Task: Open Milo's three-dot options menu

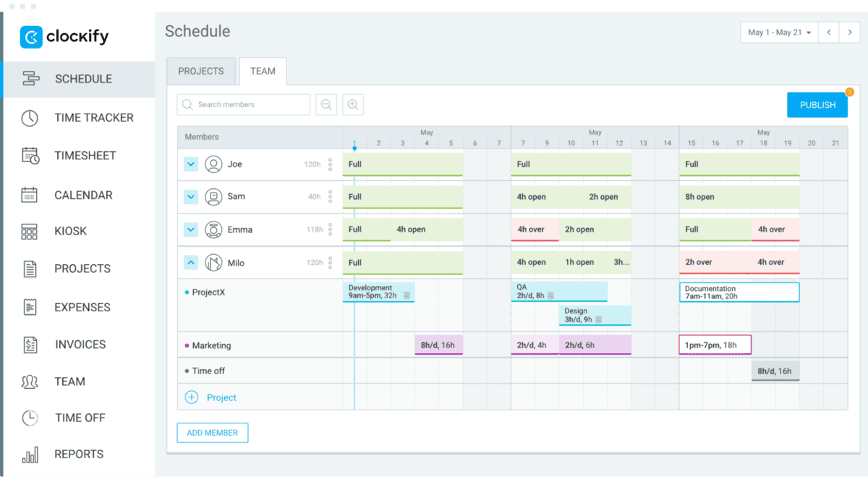Action: pos(331,263)
